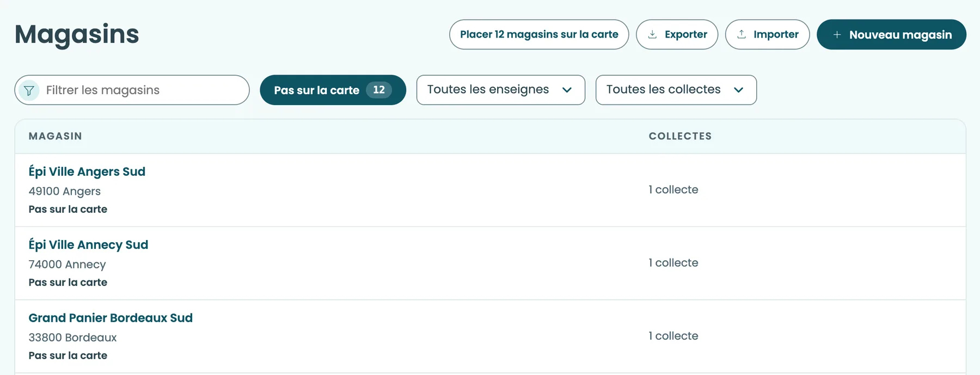
Task: Open the Toutes les collectes dropdown
Action: pos(676,90)
